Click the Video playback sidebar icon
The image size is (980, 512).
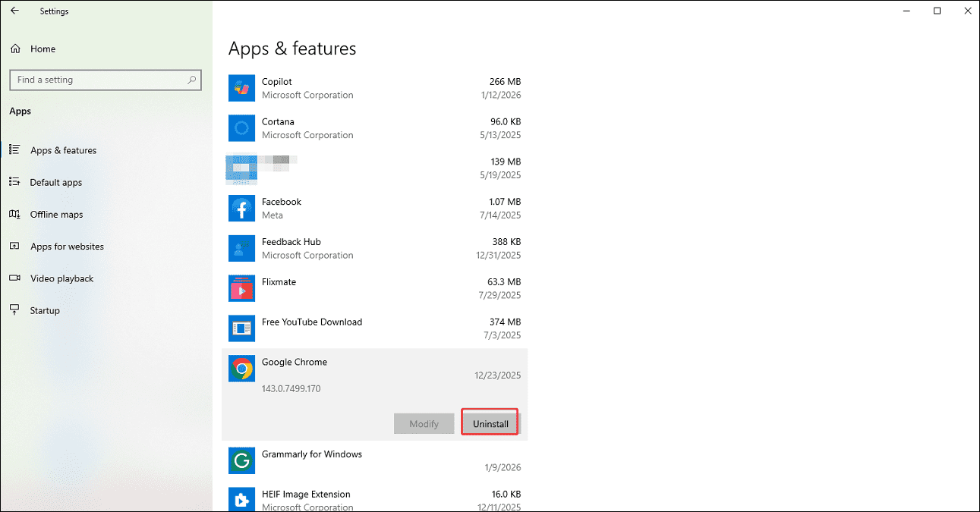pyautogui.click(x=15, y=278)
